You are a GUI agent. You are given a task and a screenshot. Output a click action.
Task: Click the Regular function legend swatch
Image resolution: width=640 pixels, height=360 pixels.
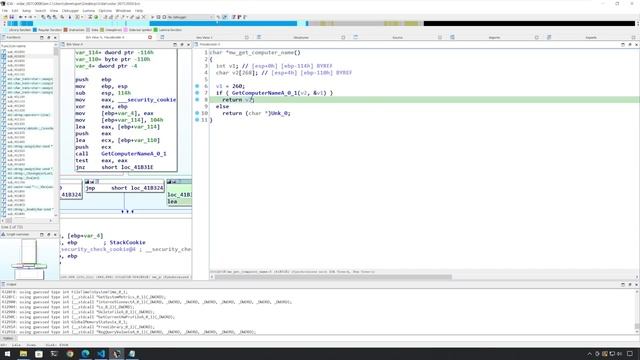click(35, 30)
